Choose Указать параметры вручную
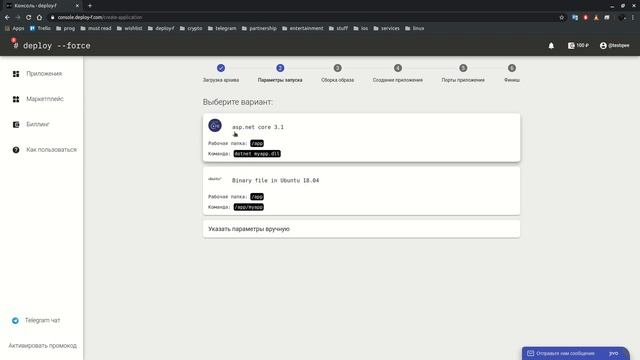This screenshot has height=360, width=640. click(x=361, y=229)
